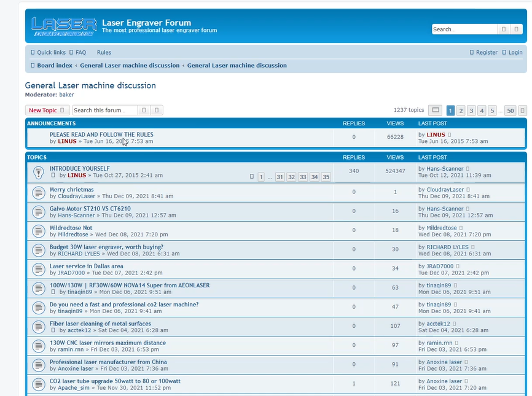Click the New Topic button
532x396 pixels.
(x=47, y=111)
